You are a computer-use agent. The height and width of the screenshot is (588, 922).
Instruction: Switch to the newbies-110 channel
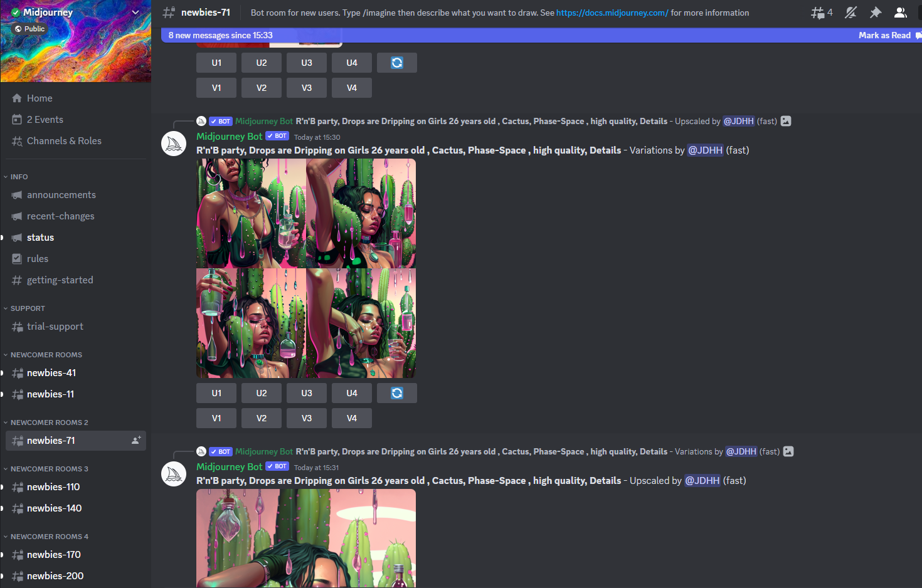[x=76, y=487]
